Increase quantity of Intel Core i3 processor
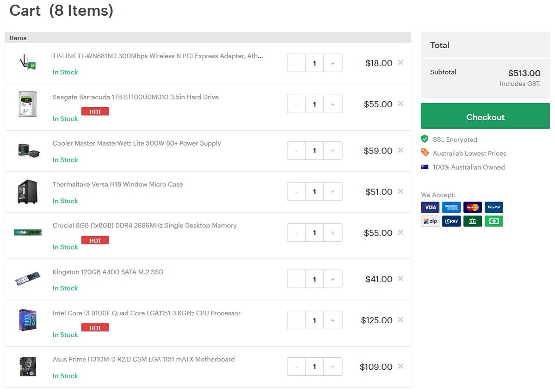Image resolution: width=555 pixels, height=392 pixels. click(x=333, y=320)
